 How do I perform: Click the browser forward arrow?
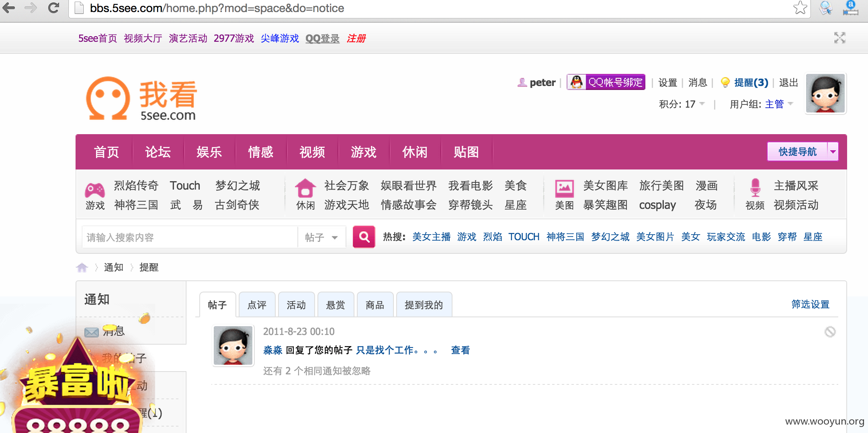pos(31,8)
